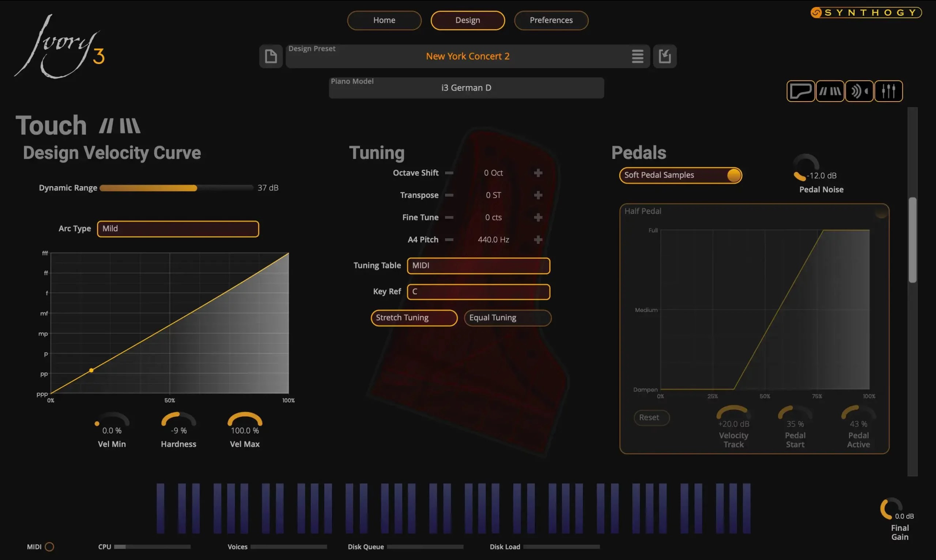This screenshot has height=560, width=936.
Task: Increase Transpose with plus icon
Action: [x=538, y=195]
